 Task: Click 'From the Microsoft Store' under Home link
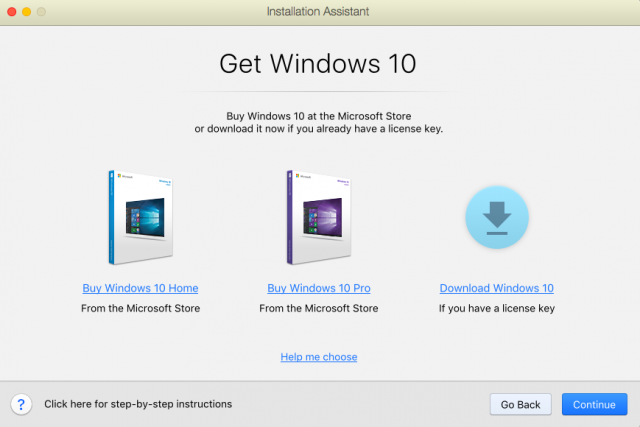tap(140, 308)
